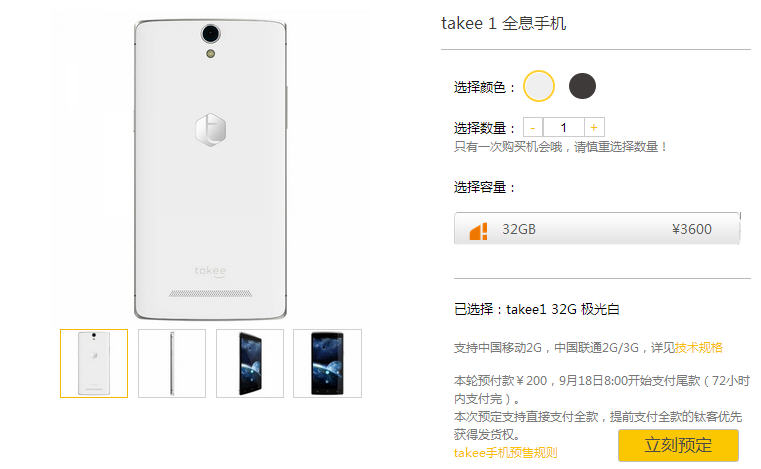Click the takee 1 全息手机 title
Screen dimensions: 761x469
(503, 23)
